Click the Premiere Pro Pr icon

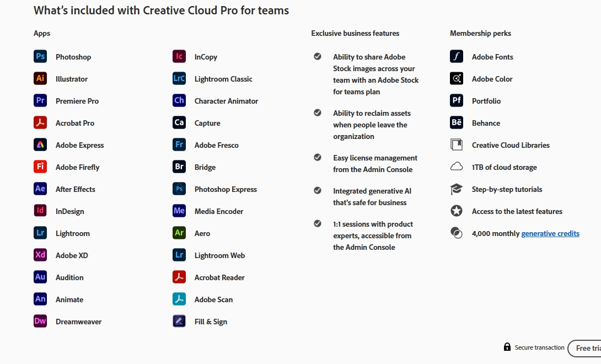tap(40, 100)
